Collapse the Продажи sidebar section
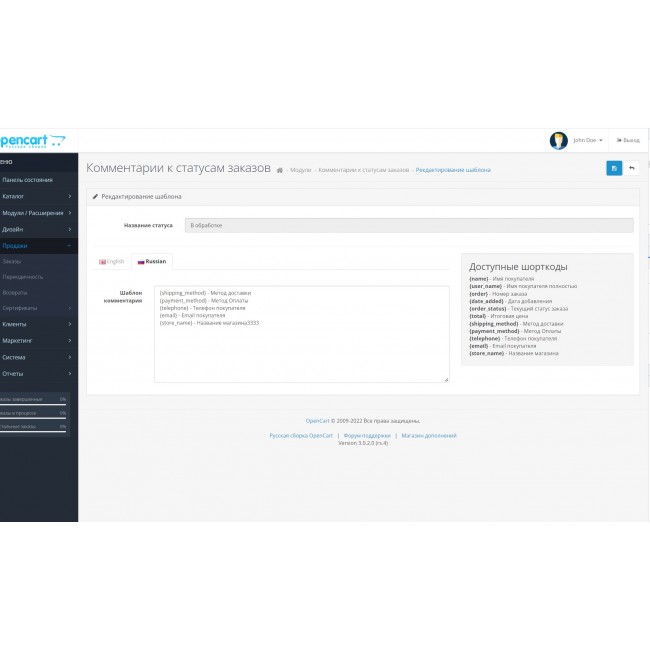This screenshot has height=650, width=650. pyautogui.click(x=36, y=245)
